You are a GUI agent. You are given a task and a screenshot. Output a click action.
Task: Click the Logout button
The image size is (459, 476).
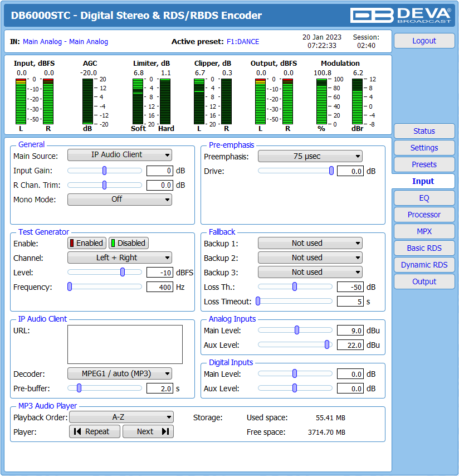point(424,41)
